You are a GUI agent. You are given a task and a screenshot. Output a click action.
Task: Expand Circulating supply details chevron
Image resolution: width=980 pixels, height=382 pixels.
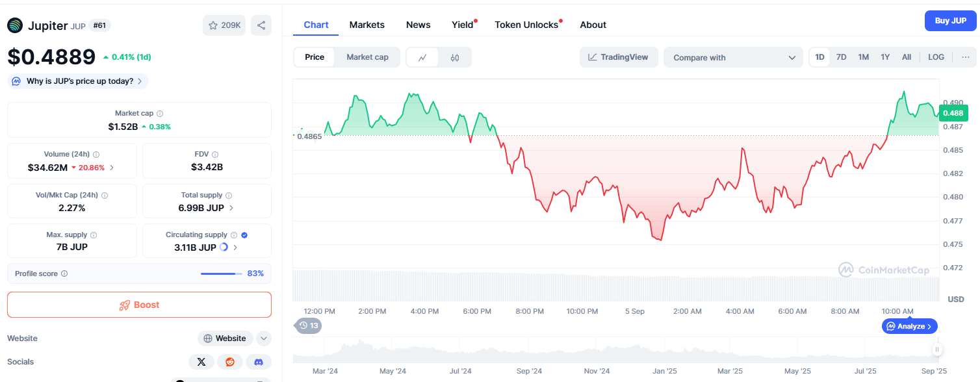(x=235, y=248)
